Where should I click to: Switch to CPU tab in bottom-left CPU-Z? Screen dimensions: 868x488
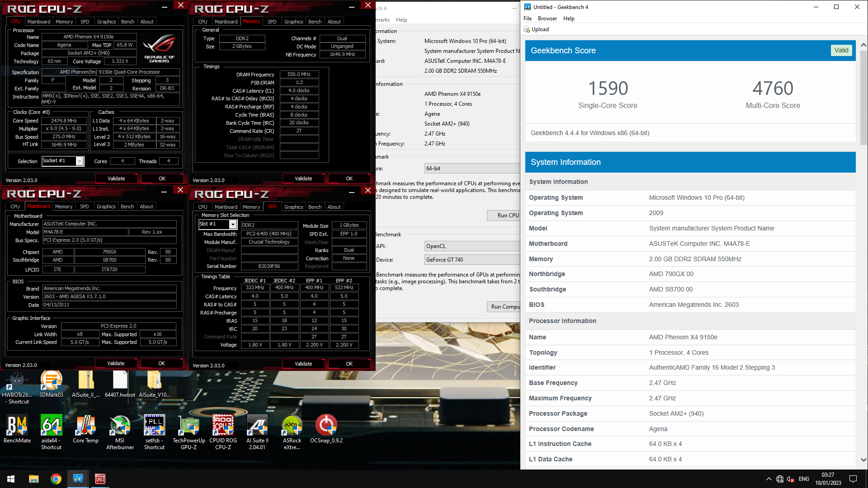pyautogui.click(x=15, y=206)
